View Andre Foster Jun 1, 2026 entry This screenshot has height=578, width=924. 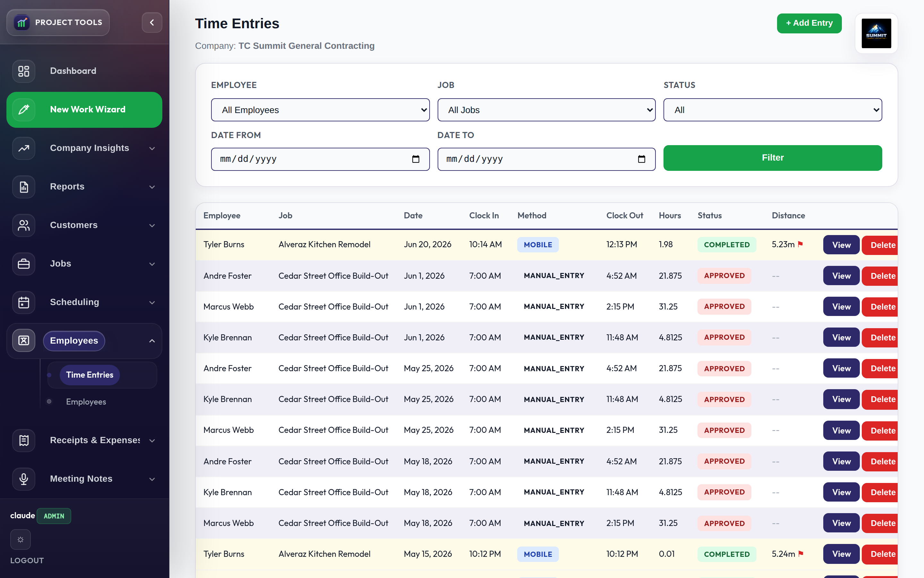(841, 276)
